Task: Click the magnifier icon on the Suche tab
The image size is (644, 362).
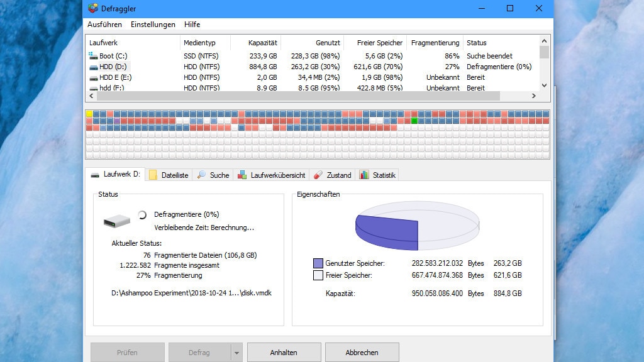Action: 201,175
